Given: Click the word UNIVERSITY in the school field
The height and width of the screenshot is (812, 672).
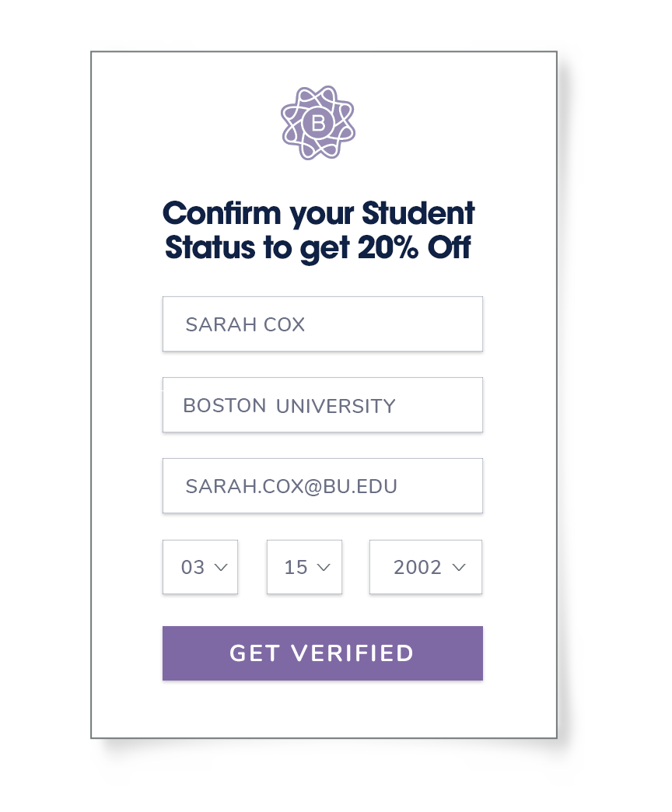Looking at the screenshot, I should click(x=336, y=406).
